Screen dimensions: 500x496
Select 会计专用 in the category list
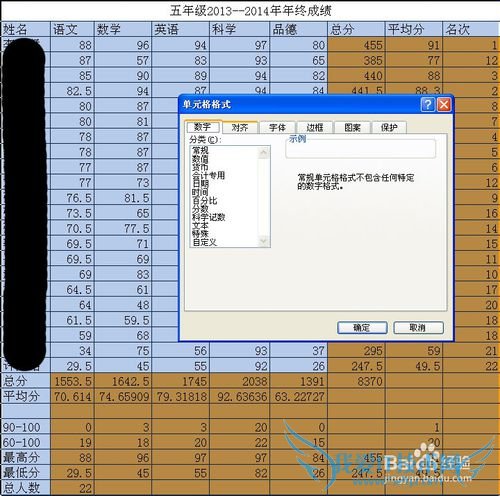pyautogui.click(x=208, y=175)
